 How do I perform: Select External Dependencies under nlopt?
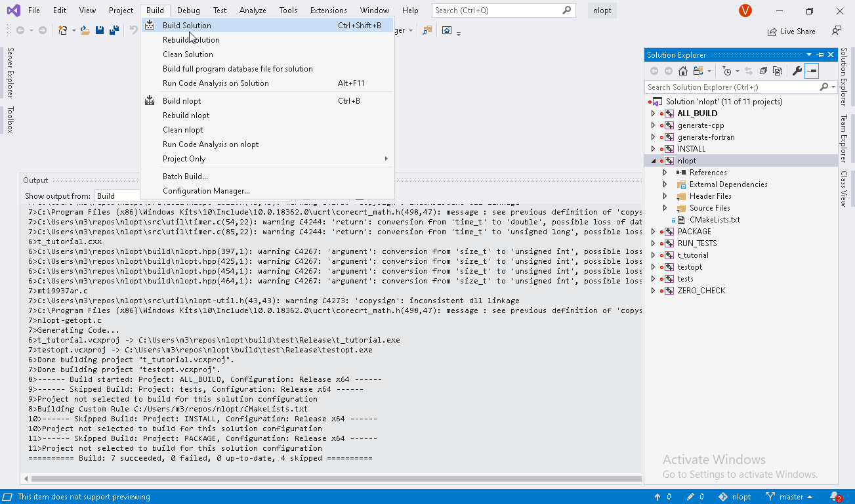pyautogui.click(x=728, y=184)
